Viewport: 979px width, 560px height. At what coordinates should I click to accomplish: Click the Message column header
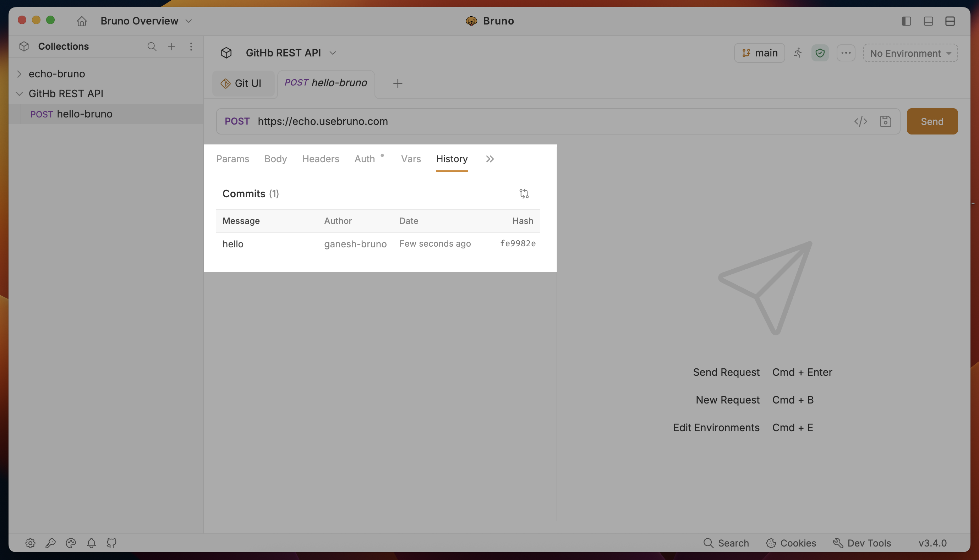241,221
